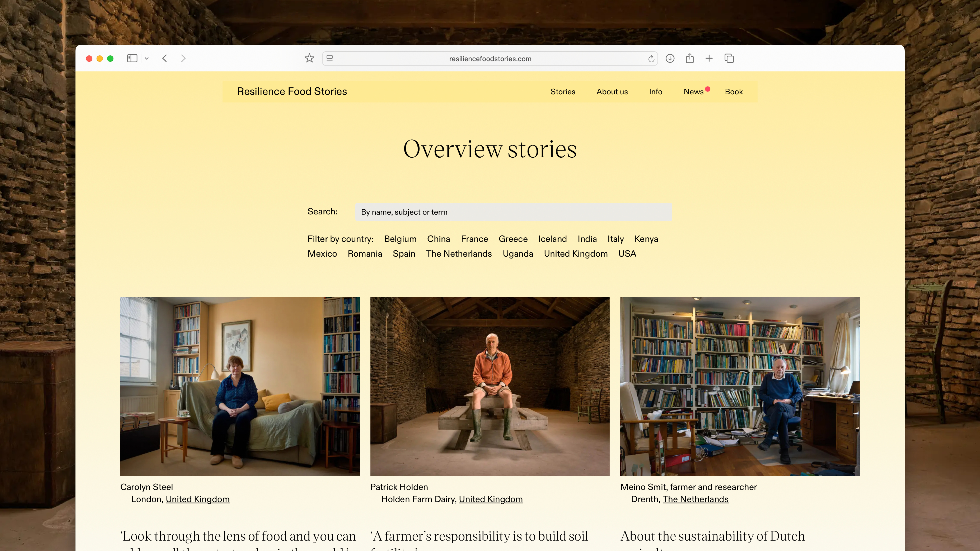Go back with the back arrow
Image resolution: width=980 pixels, height=551 pixels.
[x=165, y=58]
